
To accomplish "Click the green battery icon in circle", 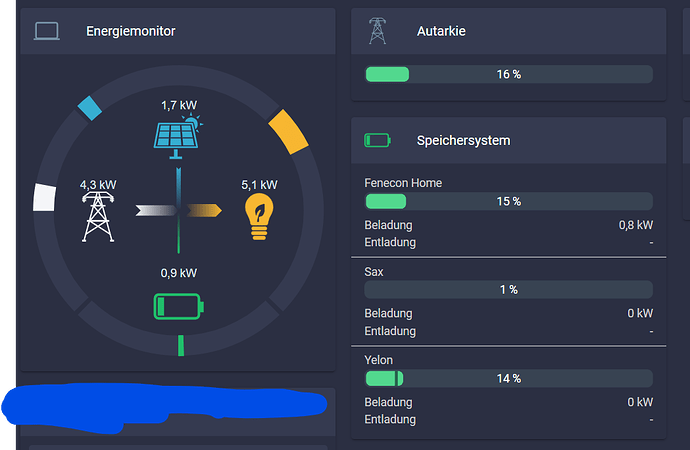I will [x=178, y=304].
